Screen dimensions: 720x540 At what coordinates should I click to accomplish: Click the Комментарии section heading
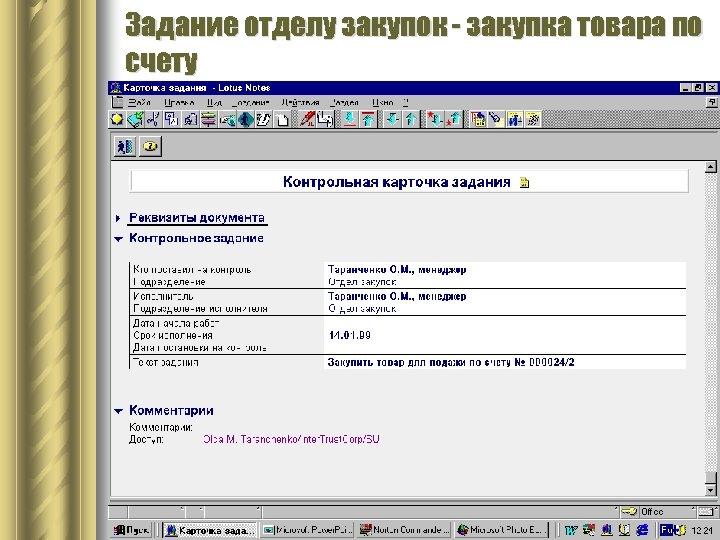[171, 410]
